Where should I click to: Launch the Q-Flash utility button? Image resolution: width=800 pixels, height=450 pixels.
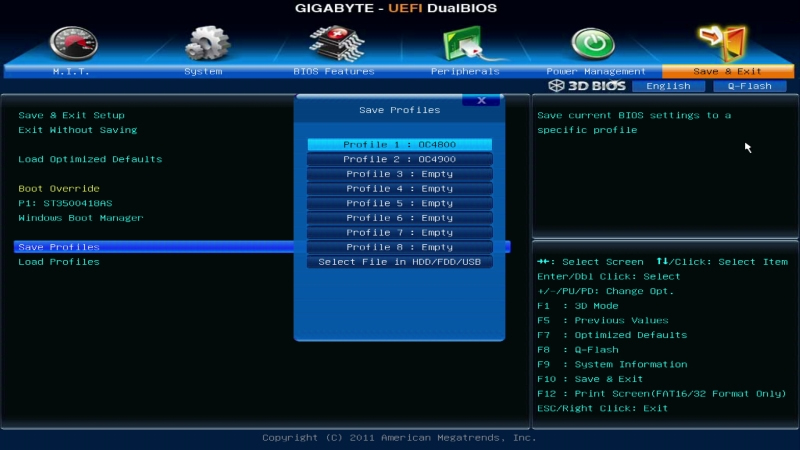[x=749, y=86]
